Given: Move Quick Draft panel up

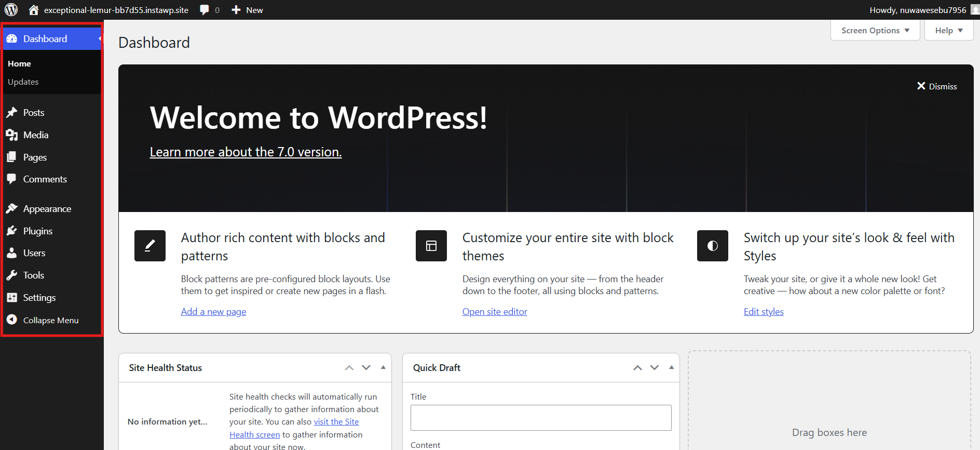Looking at the screenshot, I should click(x=637, y=368).
